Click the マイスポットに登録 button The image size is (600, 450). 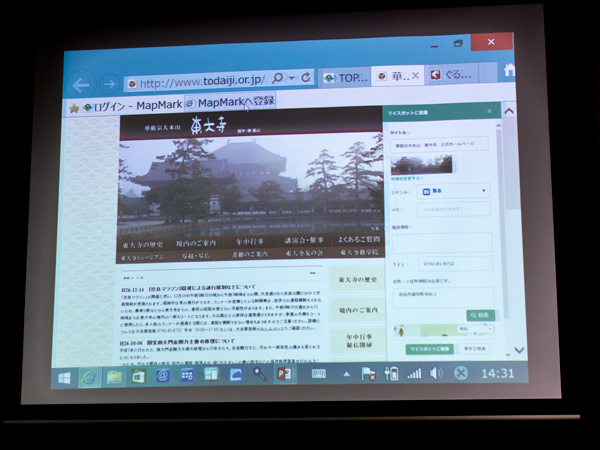(430, 348)
